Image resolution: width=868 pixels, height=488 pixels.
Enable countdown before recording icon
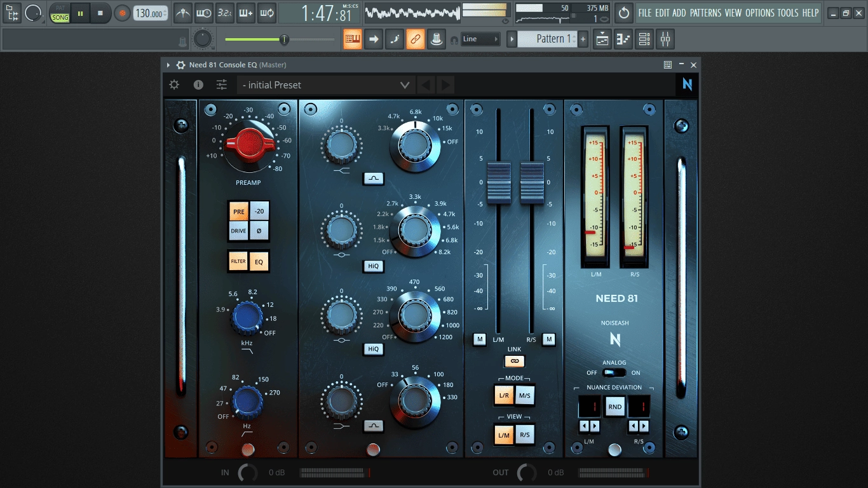[x=224, y=13]
